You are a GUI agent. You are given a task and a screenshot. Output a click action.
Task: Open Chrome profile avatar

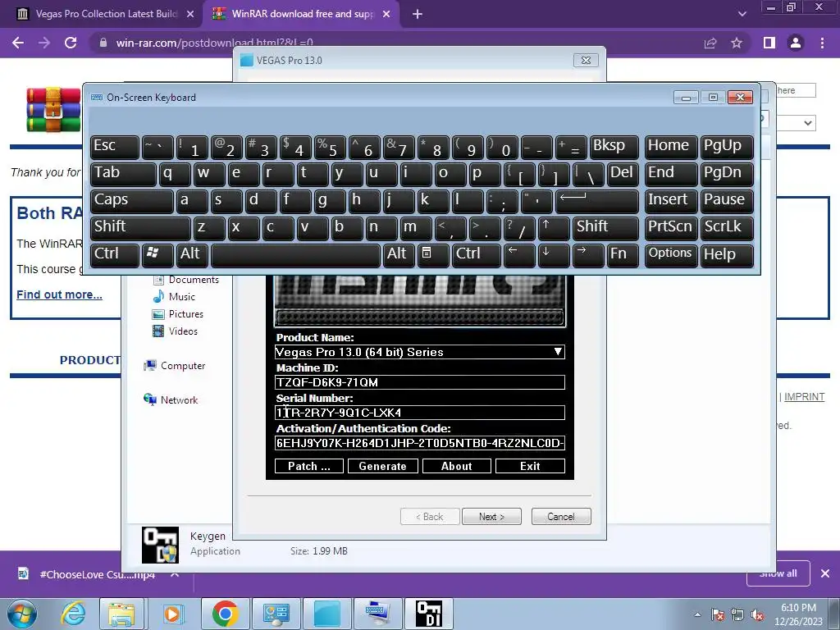point(796,43)
